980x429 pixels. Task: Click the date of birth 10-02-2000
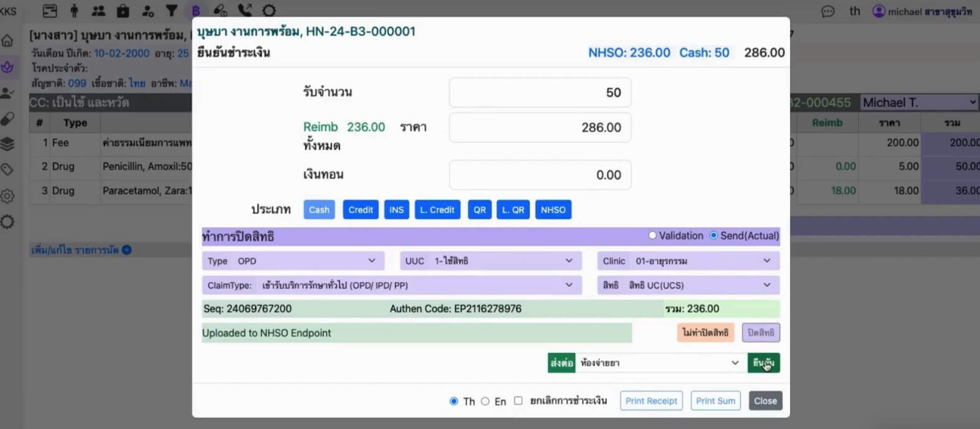[121, 53]
